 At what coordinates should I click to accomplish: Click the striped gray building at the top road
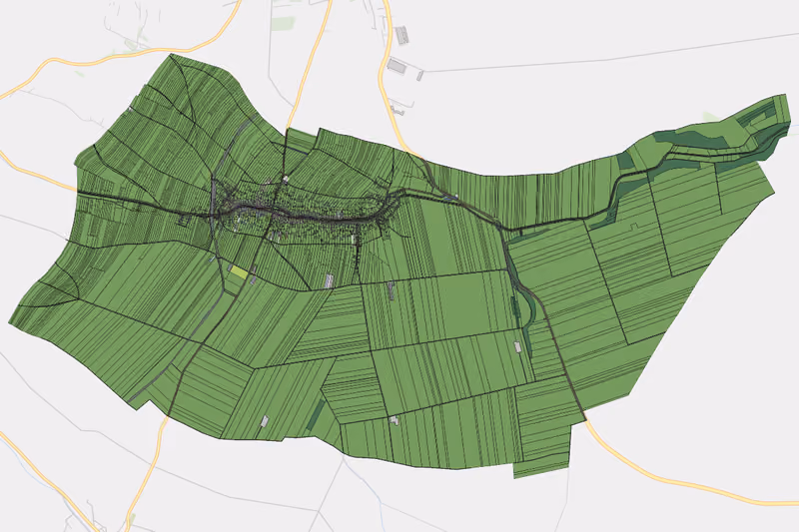click(402, 35)
